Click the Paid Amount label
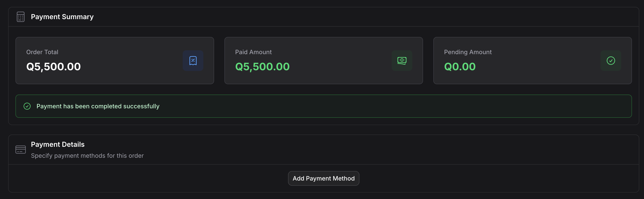Image resolution: width=644 pixels, height=199 pixels. [x=253, y=52]
